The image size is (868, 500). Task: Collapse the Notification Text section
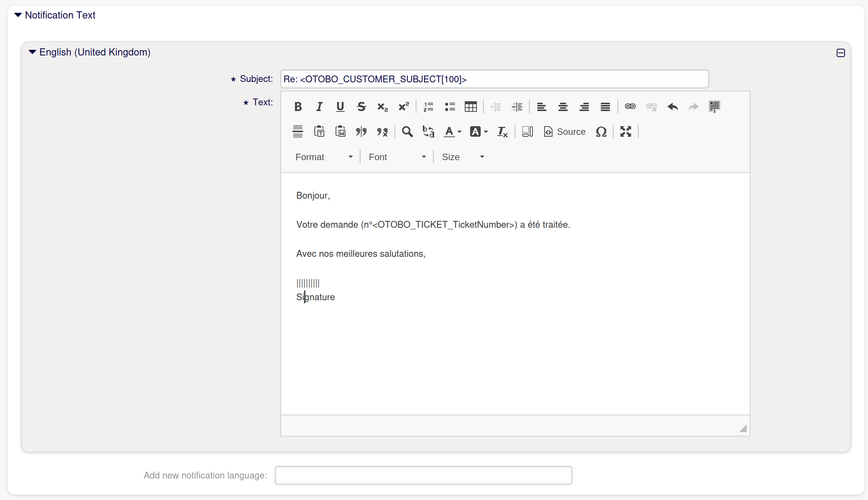click(x=18, y=15)
